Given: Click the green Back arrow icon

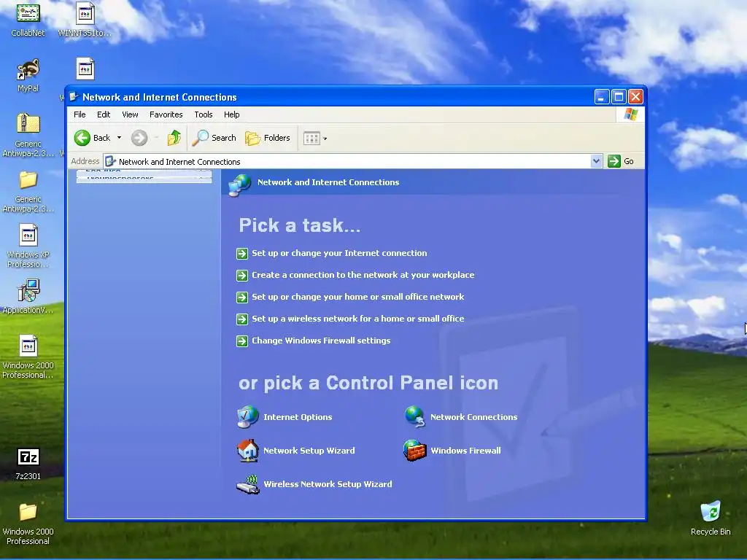Looking at the screenshot, I should click(82, 138).
